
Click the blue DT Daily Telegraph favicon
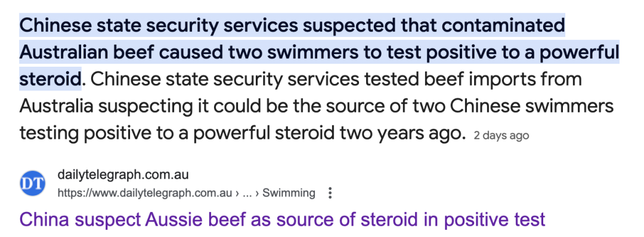pyautogui.click(x=32, y=183)
